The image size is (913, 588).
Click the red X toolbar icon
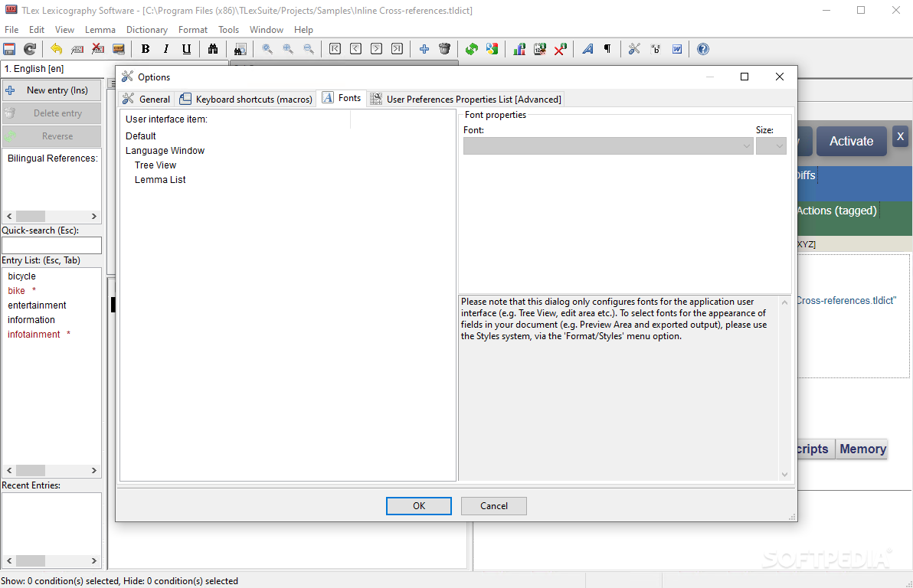[x=560, y=49]
